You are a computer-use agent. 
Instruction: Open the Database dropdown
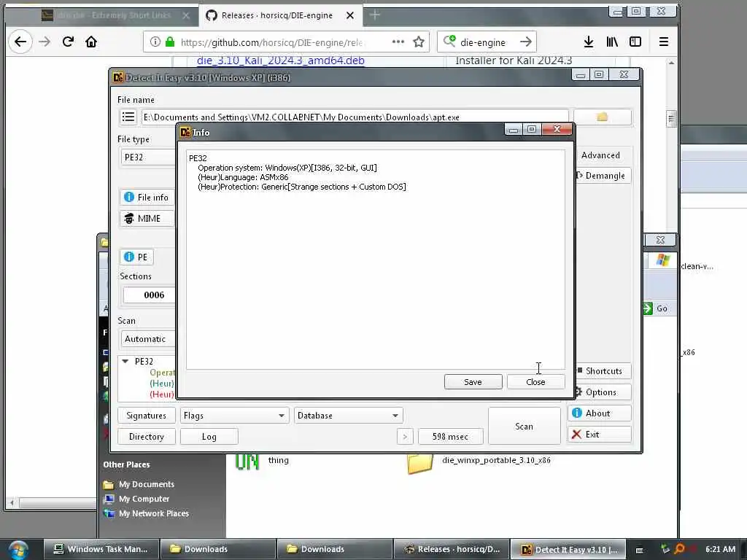tap(348, 415)
